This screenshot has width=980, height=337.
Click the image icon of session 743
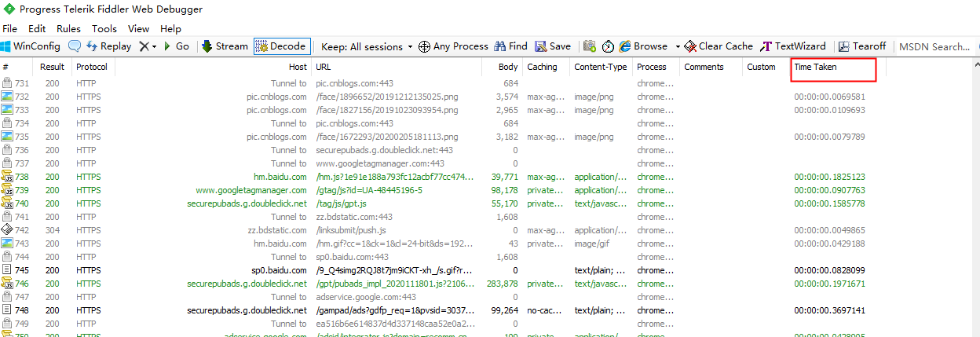6,244
